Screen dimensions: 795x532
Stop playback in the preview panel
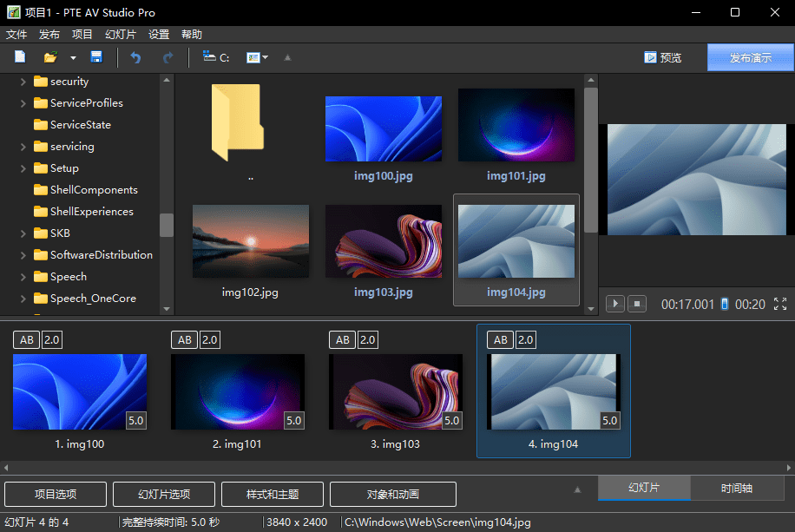click(x=637, y=304)
